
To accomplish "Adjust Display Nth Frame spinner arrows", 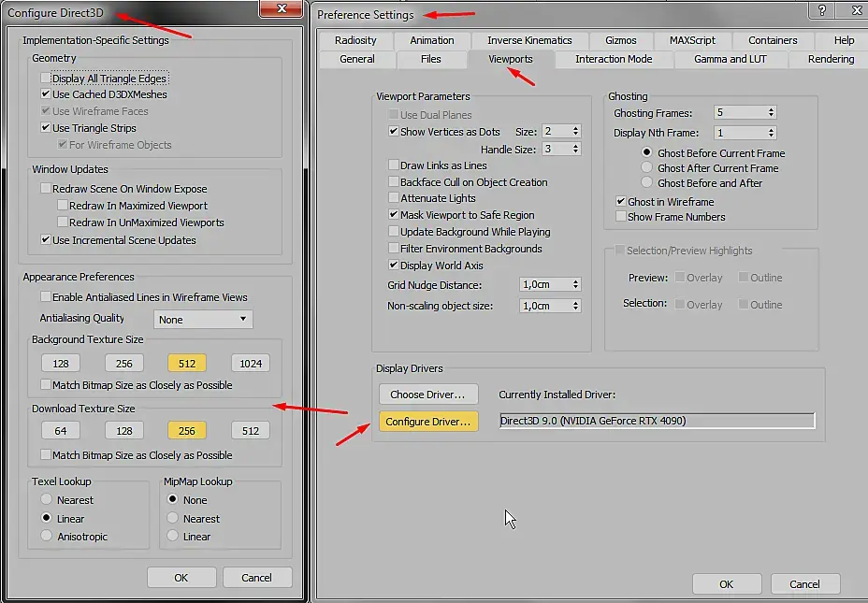I will tap(771, 133).
